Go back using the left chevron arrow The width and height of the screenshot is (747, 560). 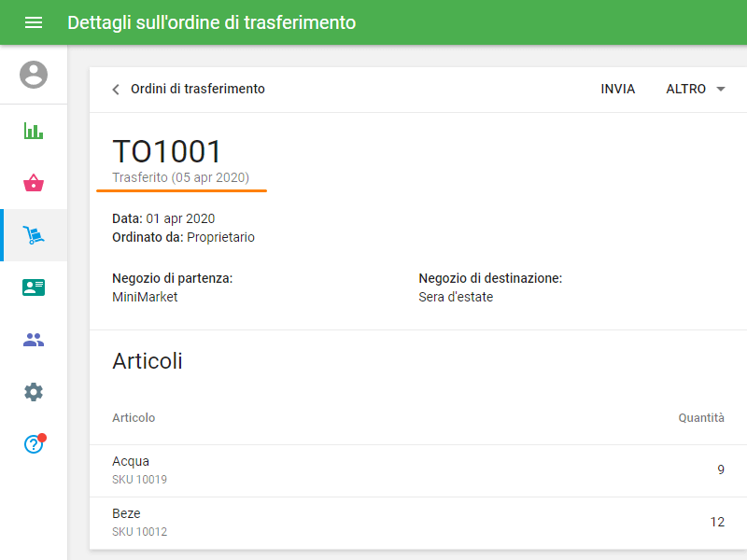coord(114,89)
